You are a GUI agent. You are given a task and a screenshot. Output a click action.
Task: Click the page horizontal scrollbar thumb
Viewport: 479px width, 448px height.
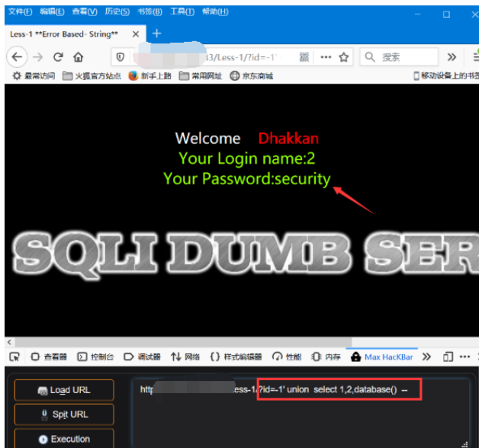[x=183, y=342]
